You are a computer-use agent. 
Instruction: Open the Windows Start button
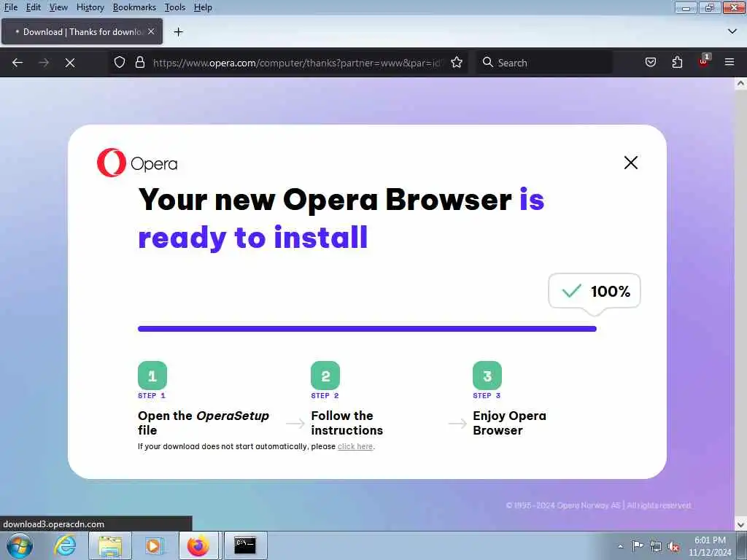pyautogui.click(x=20, y=545)
